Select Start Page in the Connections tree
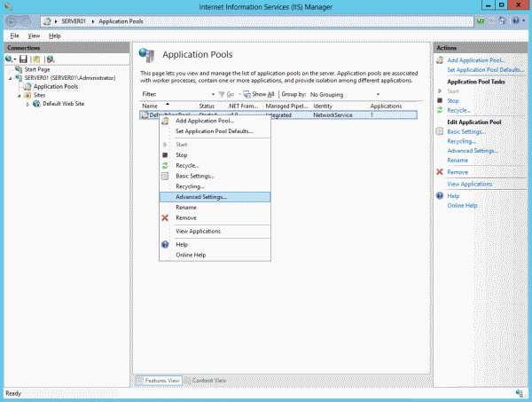The image size is (532, 402). tap(37, 69)
